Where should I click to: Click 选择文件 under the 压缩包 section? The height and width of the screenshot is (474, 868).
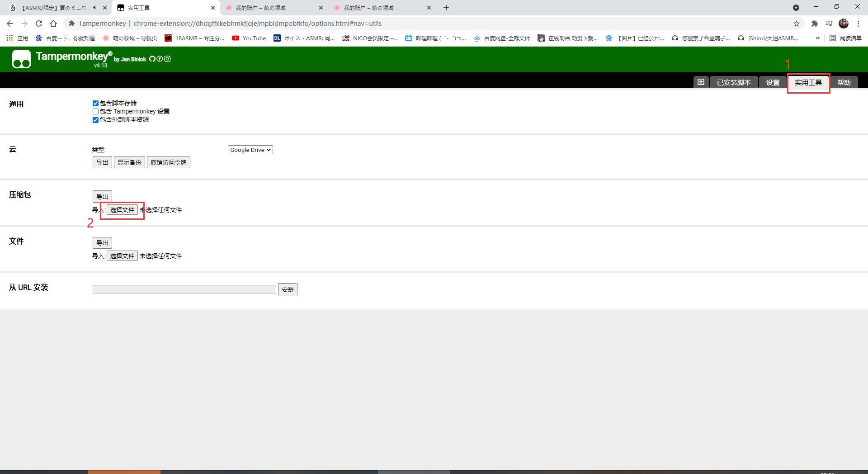(x=122, y=210)
